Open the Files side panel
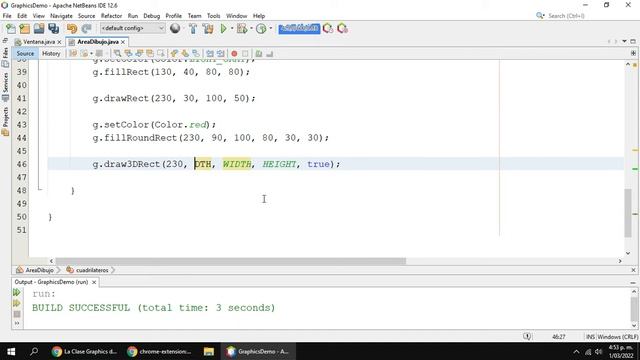 coord(5,57)
